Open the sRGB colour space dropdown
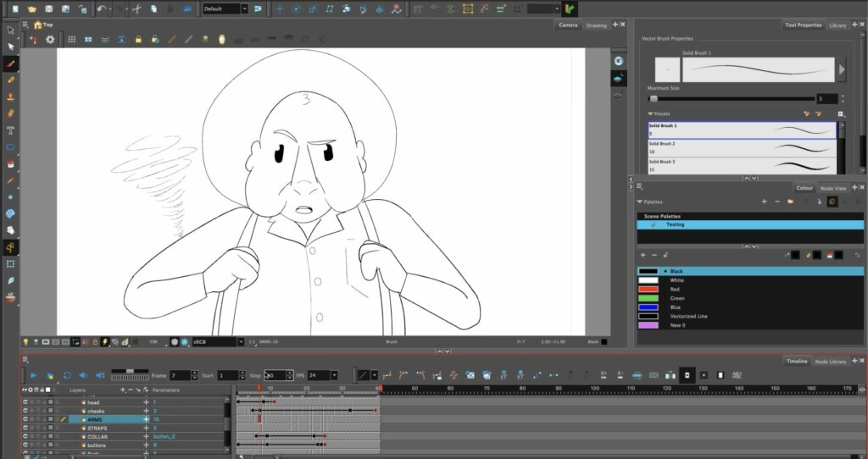 coord(241,342)
